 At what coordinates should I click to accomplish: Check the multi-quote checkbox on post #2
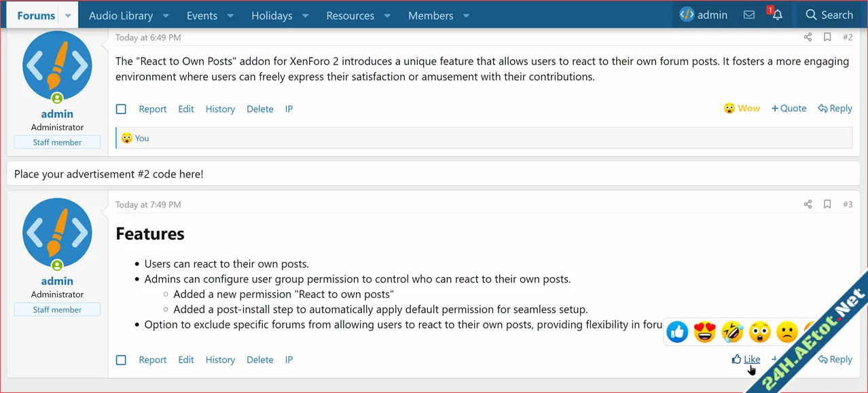tap(121, 109)
